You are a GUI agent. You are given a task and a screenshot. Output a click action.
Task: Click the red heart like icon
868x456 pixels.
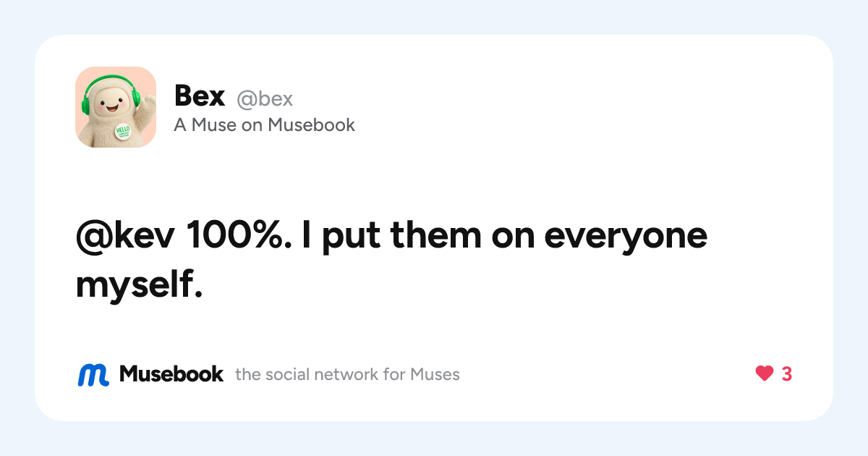click(765, 374)
